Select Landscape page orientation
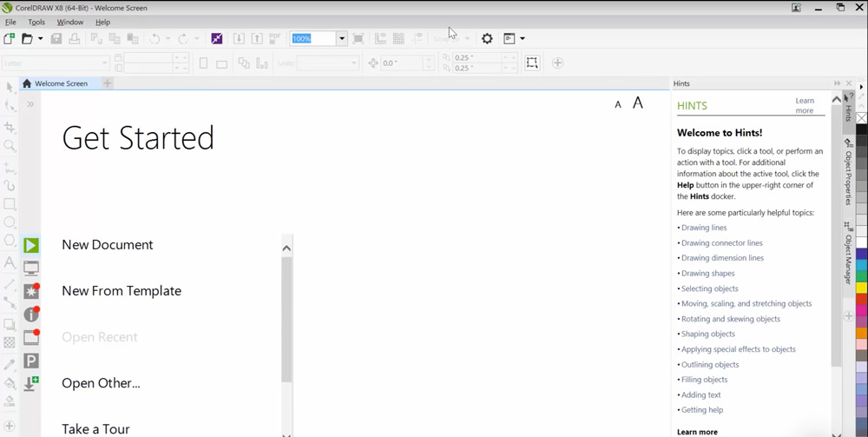 click(x=221, y=63)
